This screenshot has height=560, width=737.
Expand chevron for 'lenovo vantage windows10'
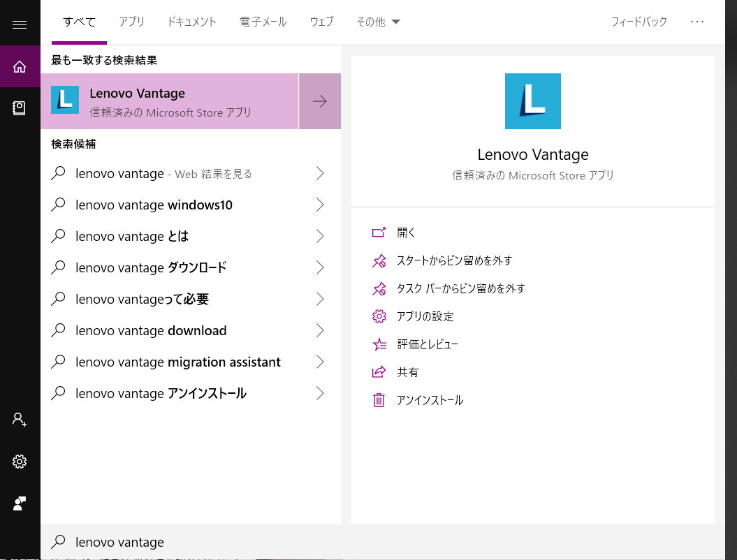[320, 205]
